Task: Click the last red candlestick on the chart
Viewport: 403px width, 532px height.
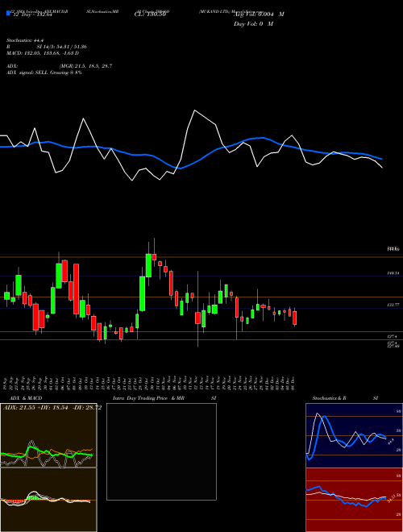Action: [295, 318]
